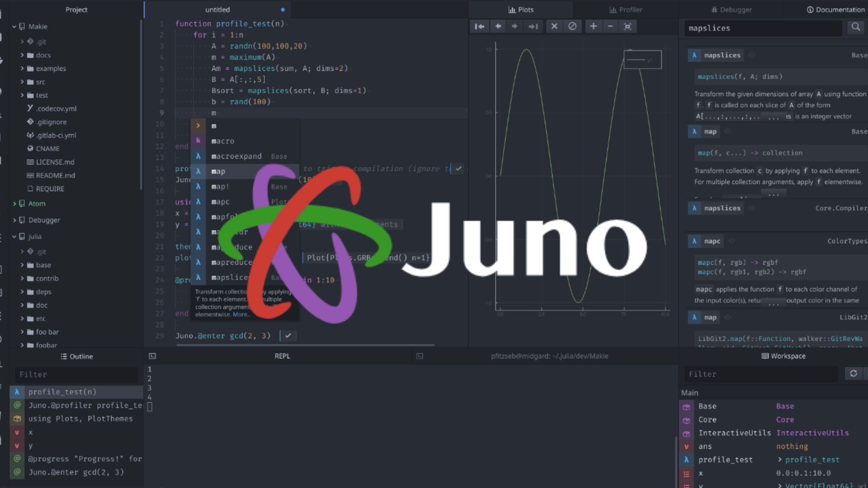Viewport: 868px width, 488px height.
Task: Click the More link in the tooltip
Action: point(240,314)
